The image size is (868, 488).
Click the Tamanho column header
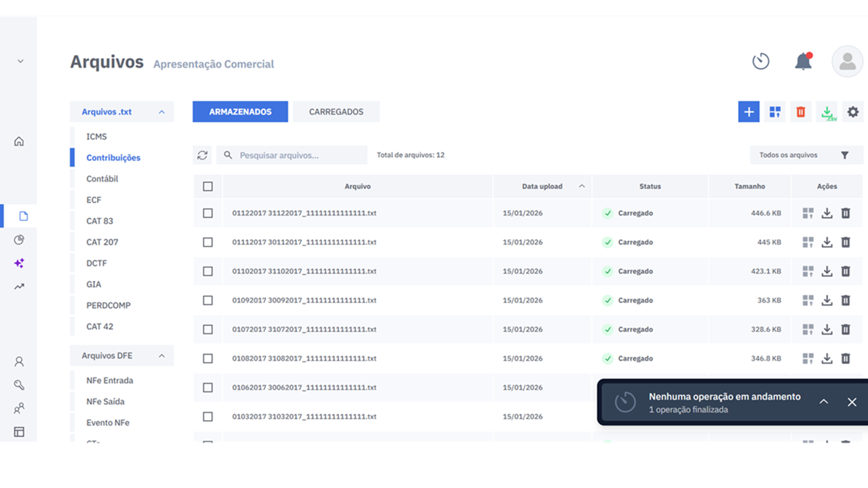pyautogui.click(x=749, y=186)
